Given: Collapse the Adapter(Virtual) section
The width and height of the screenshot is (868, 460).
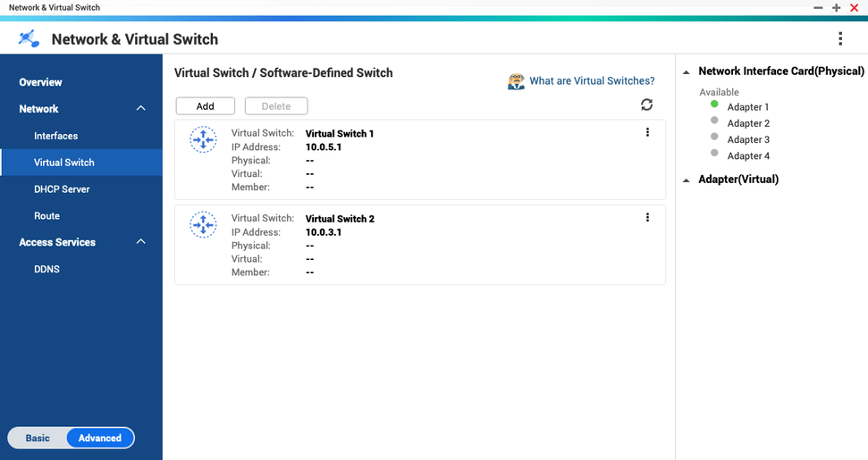Looking at the screenshot, I should click(x=686, y=180).
